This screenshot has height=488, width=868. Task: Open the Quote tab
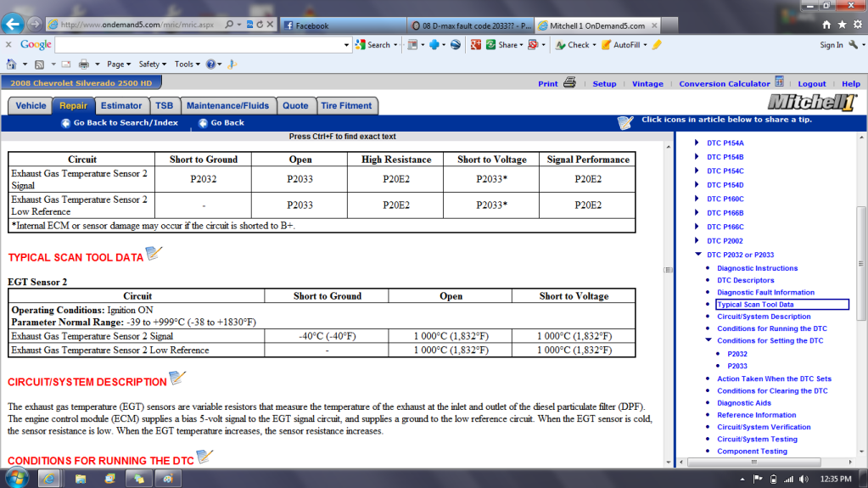[295, 106]
